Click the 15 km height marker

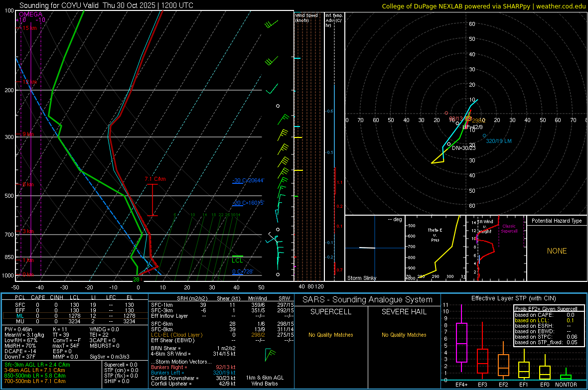point(29,28)
